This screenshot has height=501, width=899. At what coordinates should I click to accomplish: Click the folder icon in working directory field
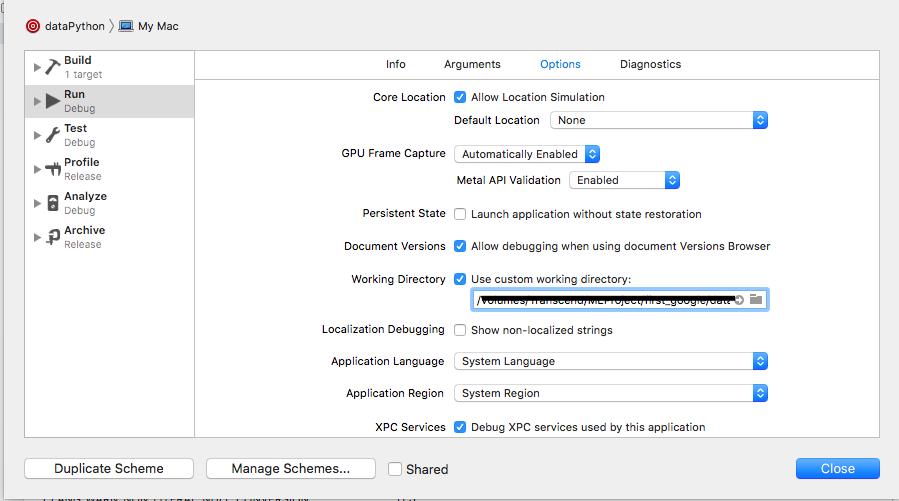[x=756, y=300]
